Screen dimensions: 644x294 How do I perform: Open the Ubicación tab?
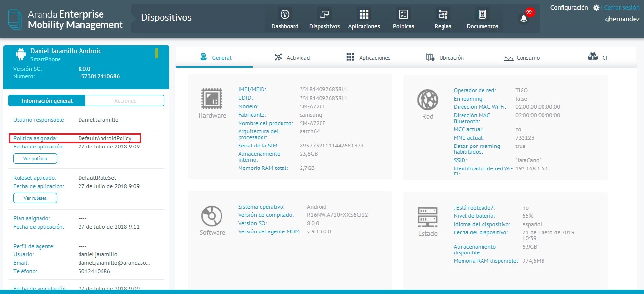tap(445, 58)
